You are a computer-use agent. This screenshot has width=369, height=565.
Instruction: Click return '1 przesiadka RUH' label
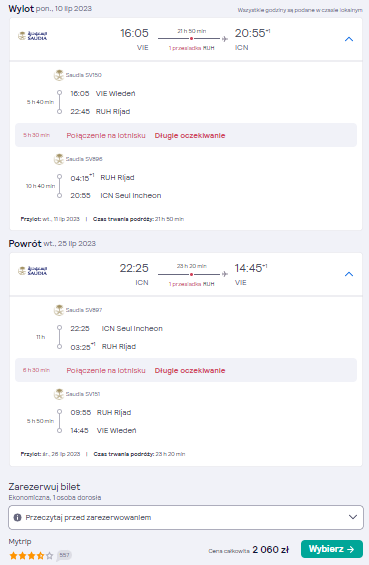(191, 284)
